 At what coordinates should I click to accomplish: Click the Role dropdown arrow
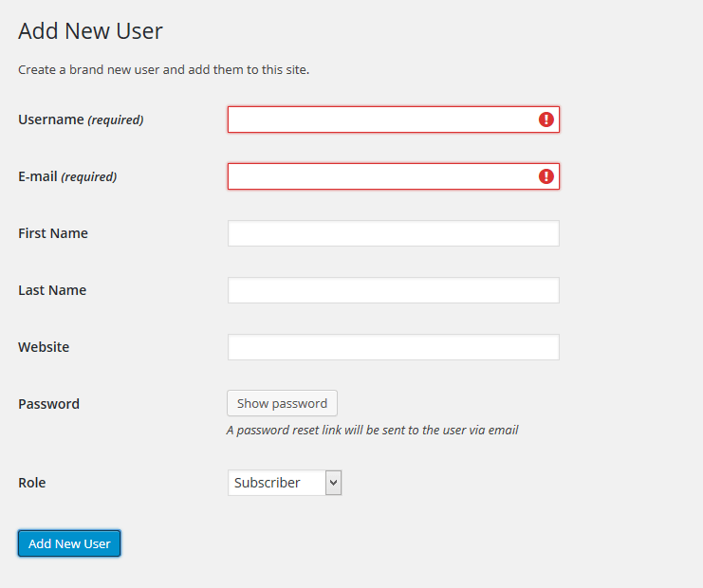[x=334, y=483]
